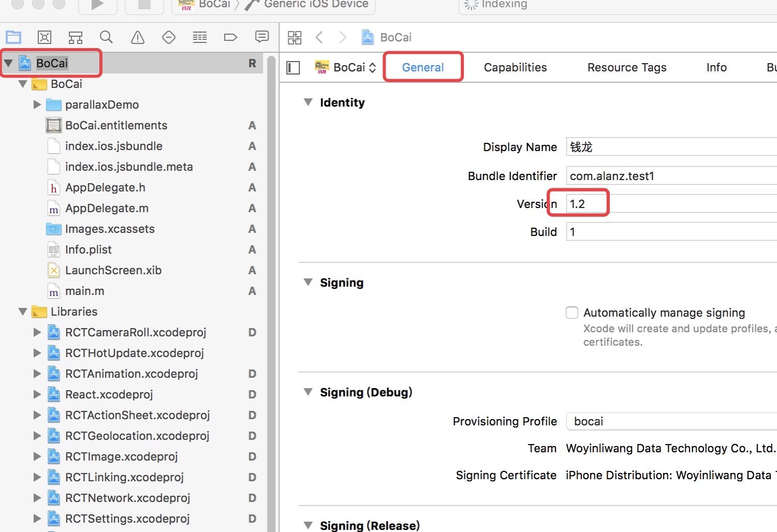Viewport: 777px width, 532px height.
Task: Toggle the targets list sidebar button
Action: click(293, 68)
